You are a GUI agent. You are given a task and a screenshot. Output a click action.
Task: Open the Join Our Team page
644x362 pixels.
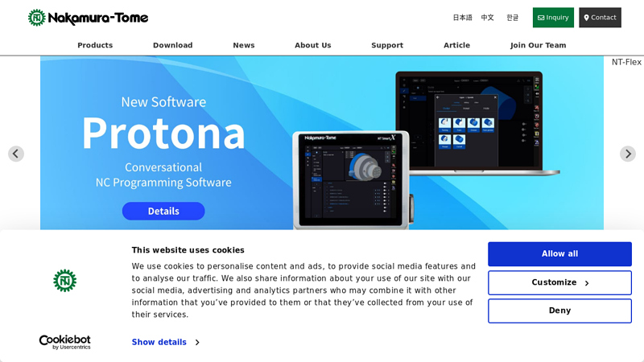(x=538, y=45)
